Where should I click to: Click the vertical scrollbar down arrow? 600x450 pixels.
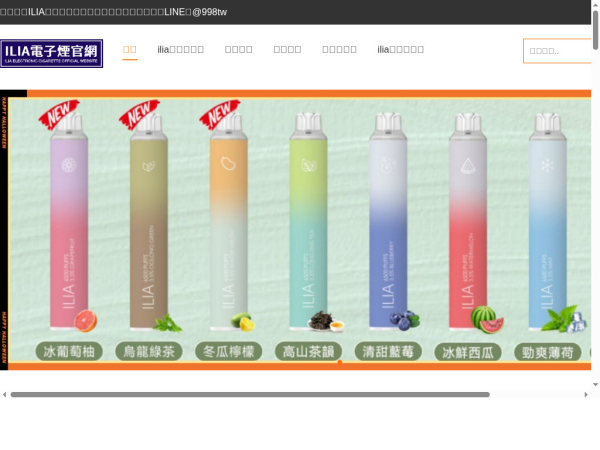pyautogui.click(x=595, y=385)
